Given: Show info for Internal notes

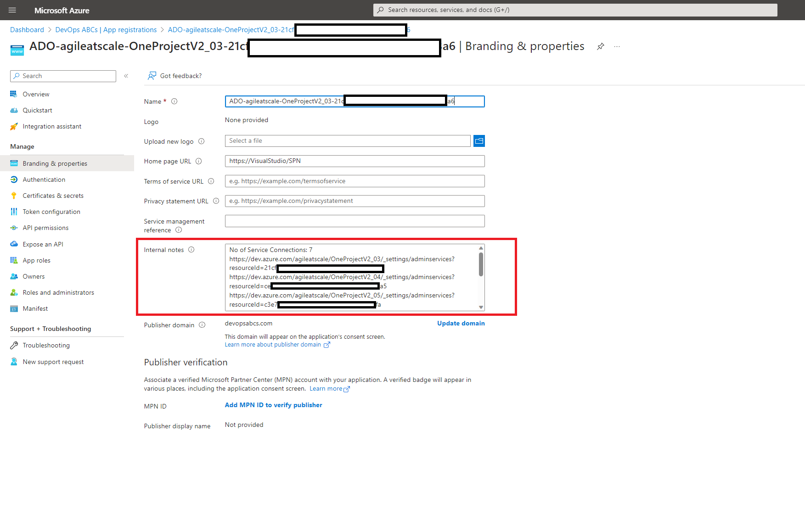Looking at the screenshot, I should (191, 250).
